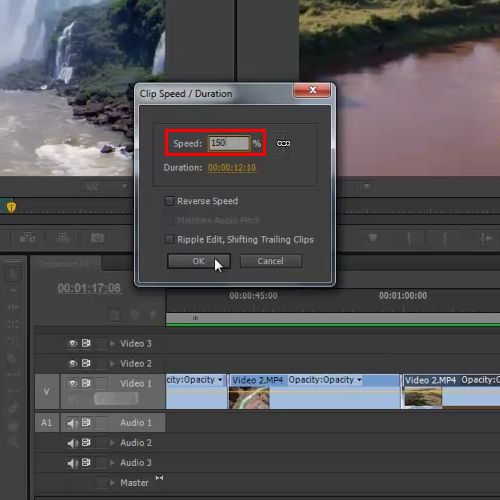Click Cancel in Clip Speed dialog

(271, 261)
